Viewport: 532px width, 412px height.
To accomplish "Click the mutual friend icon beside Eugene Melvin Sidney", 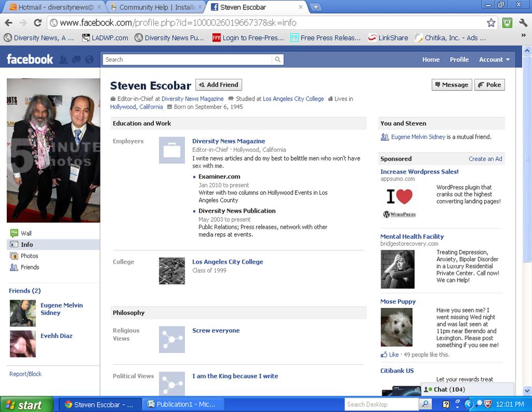I will coord(385,137).
